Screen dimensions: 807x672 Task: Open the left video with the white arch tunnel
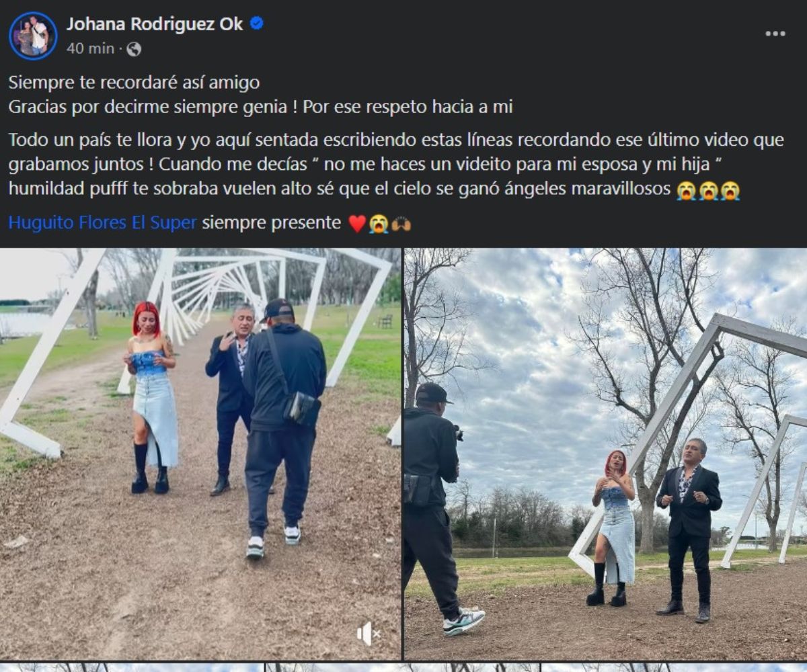[x=200, y=454]
